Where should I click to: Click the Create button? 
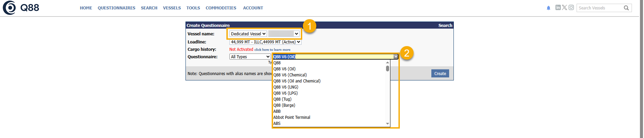pos(440,73)
